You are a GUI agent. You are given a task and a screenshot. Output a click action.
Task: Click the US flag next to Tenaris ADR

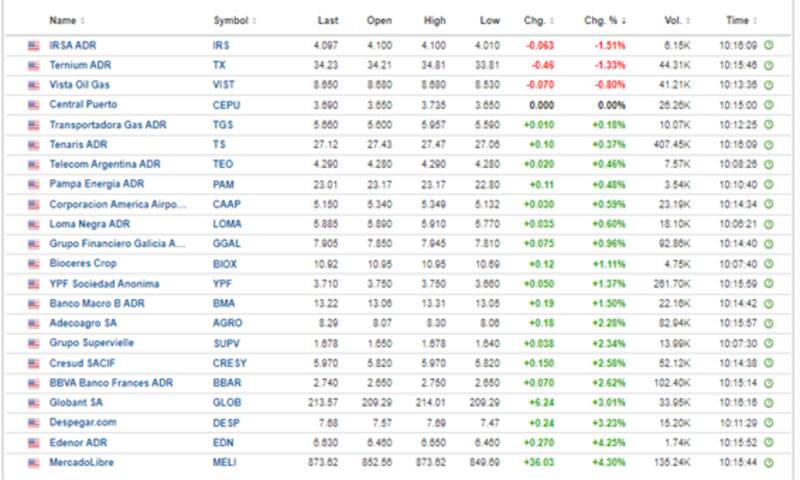click(x=33, y=145)
